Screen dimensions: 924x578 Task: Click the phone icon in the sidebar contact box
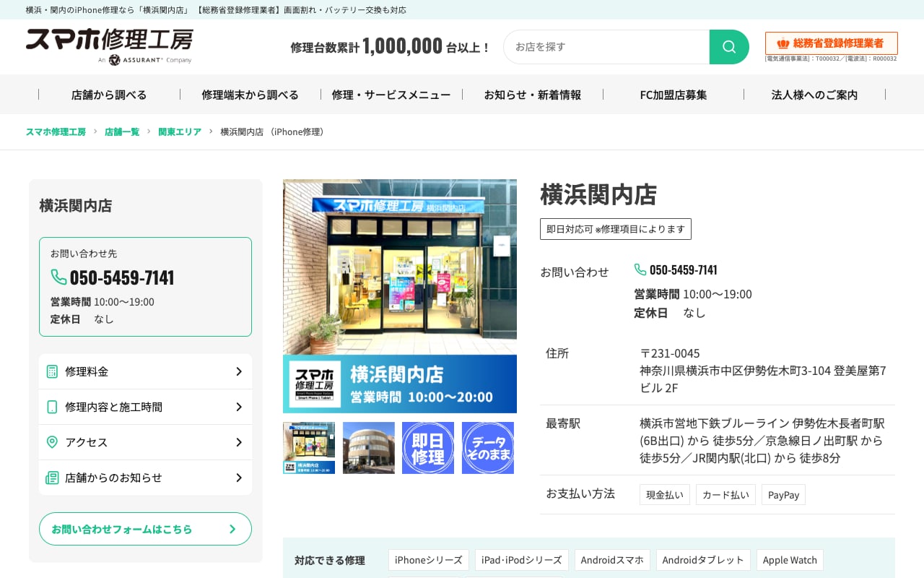pos(58,277)
